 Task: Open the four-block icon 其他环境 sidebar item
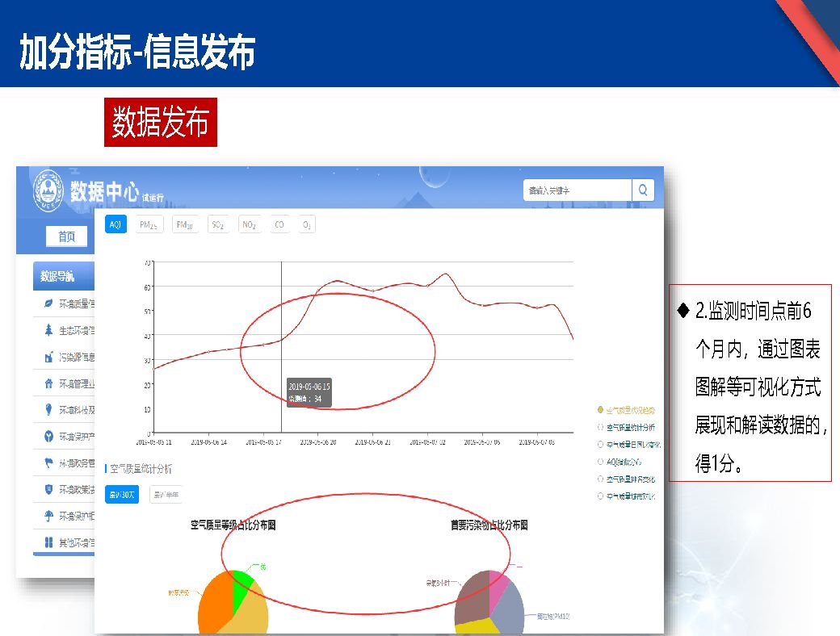click(64, 542)
